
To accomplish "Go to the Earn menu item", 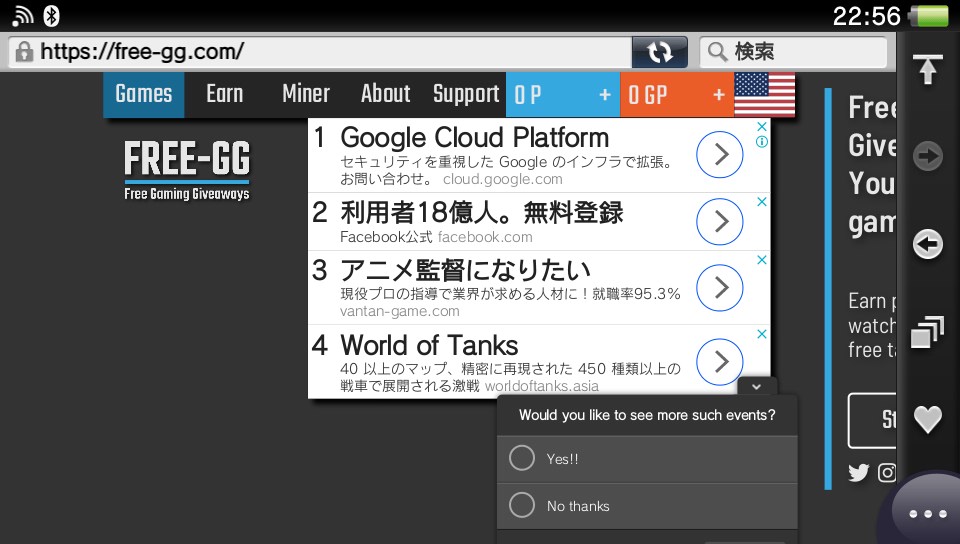I will tap(224, 94).
